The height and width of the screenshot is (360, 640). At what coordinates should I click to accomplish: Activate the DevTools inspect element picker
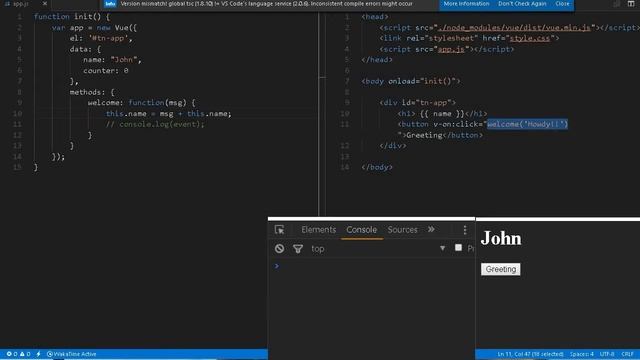pos(280,230)
